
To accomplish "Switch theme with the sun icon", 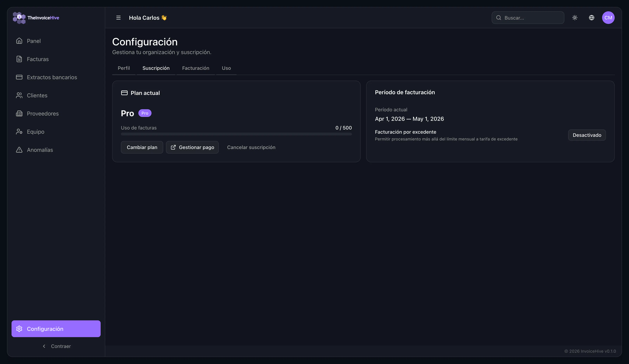I will [x=575, y=18].
